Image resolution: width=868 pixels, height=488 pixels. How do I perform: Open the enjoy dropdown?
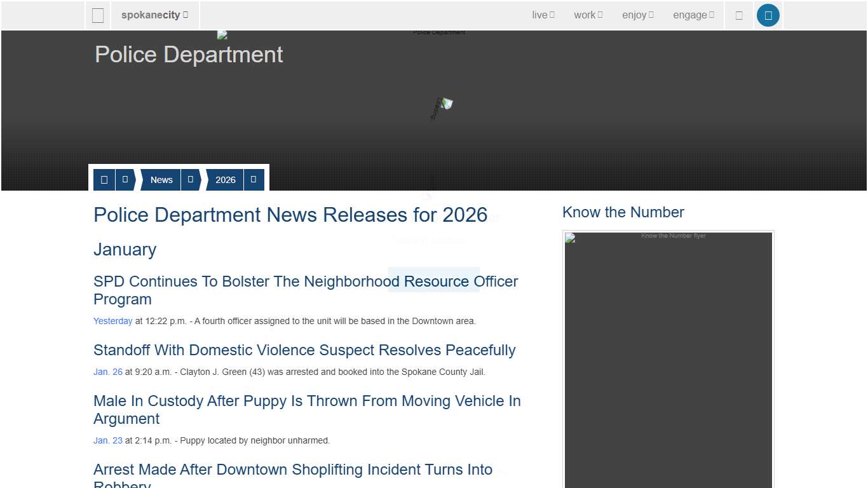tap(637, 15)
